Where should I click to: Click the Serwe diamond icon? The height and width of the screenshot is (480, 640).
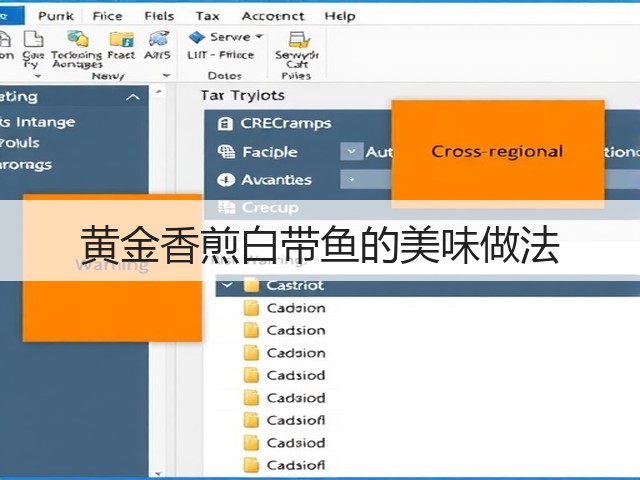(197, 37)
